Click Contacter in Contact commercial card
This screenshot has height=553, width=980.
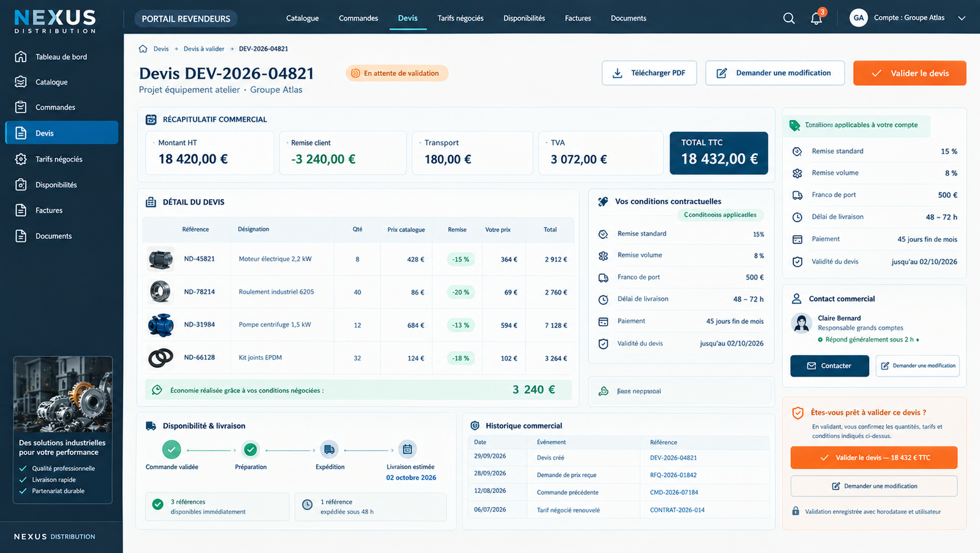[829, 366]
